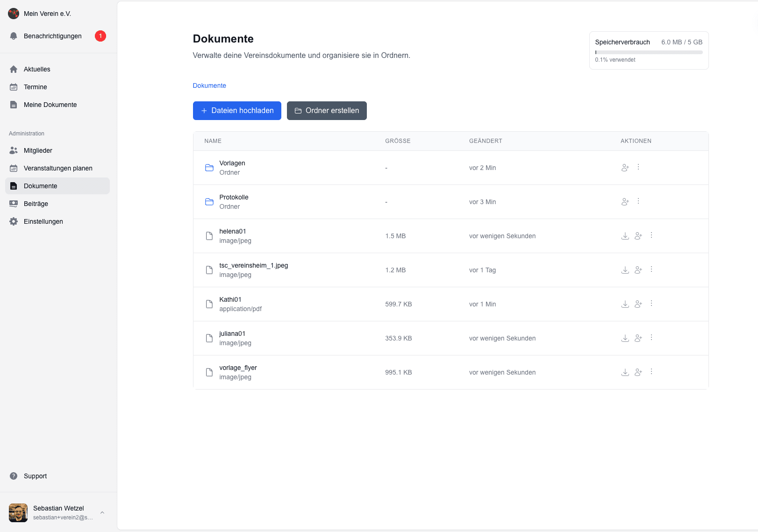The width and height of the screenshot is (758, 532).
Task: Click the 599.7 KB size cell
Action: [x=399, y=304]
